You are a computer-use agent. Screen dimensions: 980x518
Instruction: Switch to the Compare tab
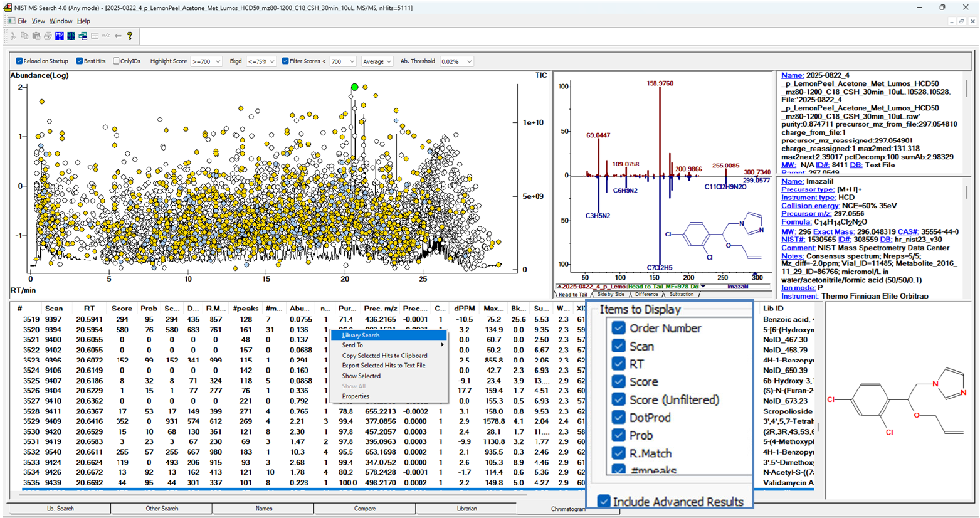(x=365, y=509)
